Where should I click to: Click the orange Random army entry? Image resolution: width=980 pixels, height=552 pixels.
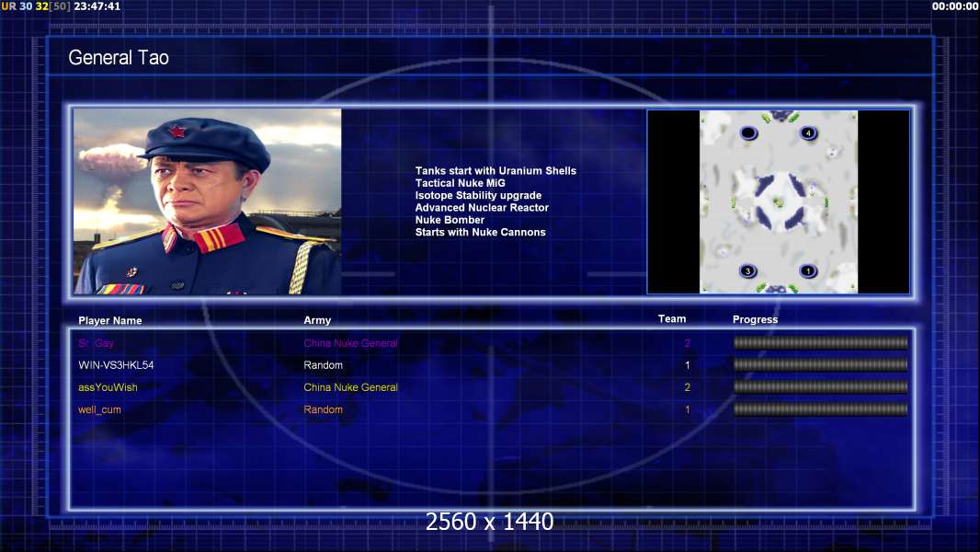323,410
